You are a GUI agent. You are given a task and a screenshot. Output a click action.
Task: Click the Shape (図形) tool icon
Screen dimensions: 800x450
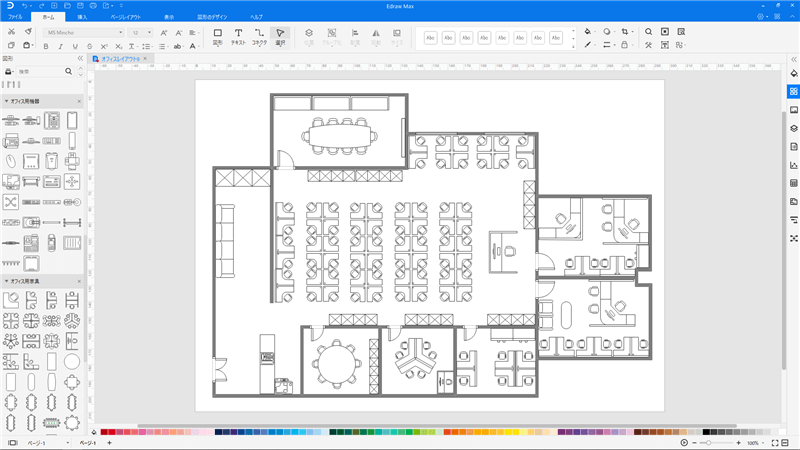tap(217, 36)
